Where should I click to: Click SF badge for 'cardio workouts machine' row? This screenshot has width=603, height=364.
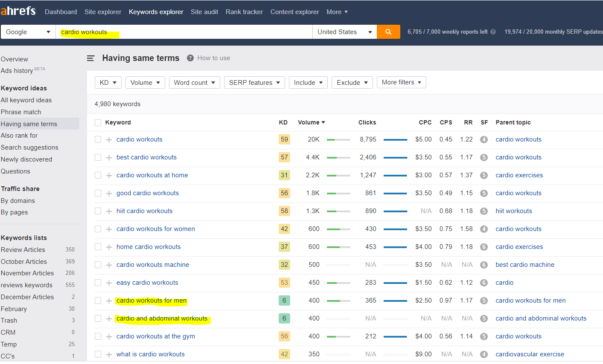pos(484,265)
